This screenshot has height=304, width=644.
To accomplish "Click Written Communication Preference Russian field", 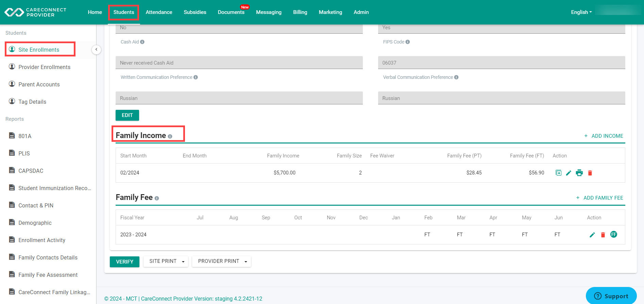I will 239,98.
